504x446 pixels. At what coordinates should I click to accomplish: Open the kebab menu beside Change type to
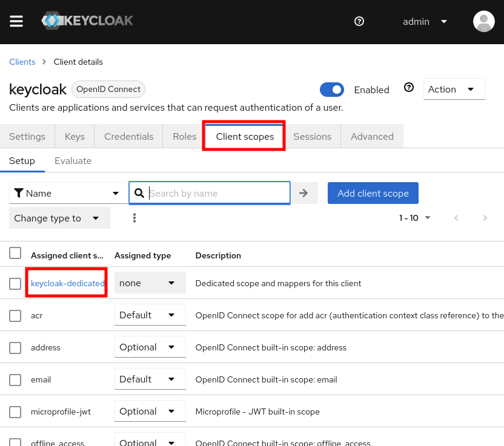134,218
